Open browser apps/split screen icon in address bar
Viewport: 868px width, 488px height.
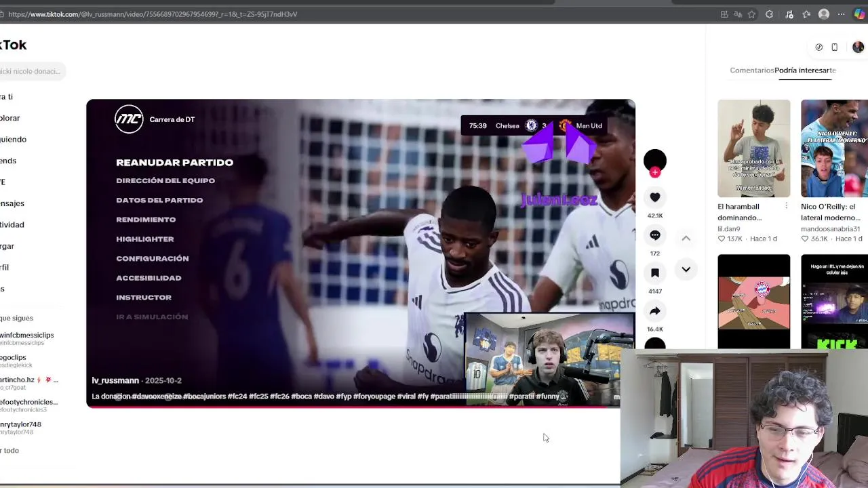[724, 14]
